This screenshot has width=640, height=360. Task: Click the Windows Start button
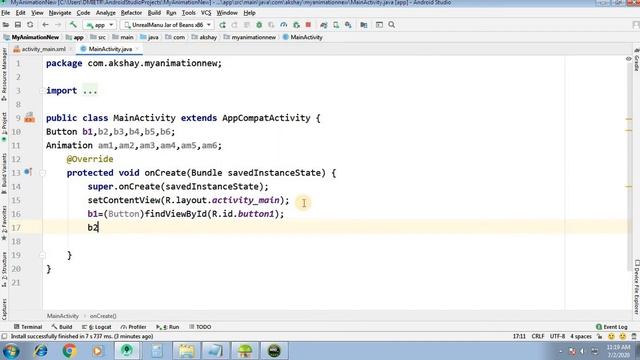[x=11, y=351]
